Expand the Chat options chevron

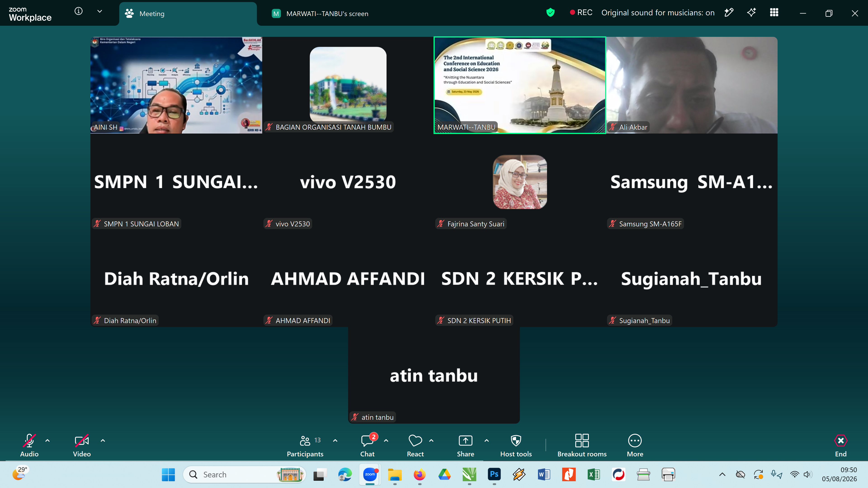(386, 440)
